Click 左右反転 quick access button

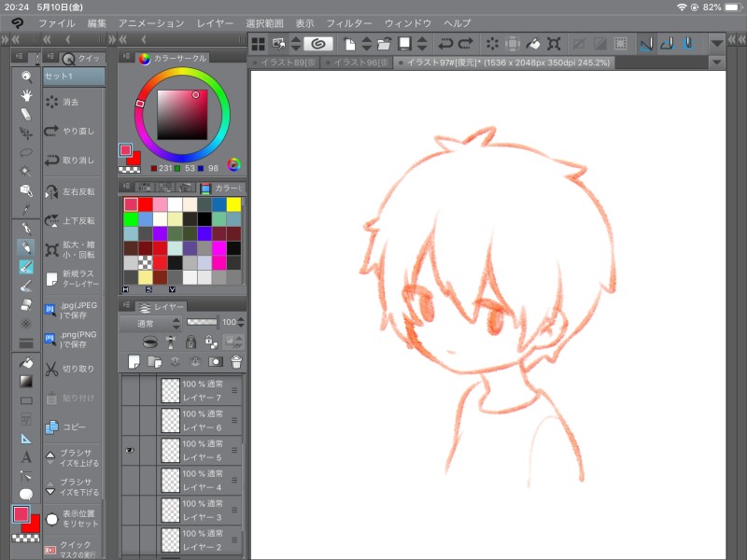pyautogui.click(x=72, y=191)
